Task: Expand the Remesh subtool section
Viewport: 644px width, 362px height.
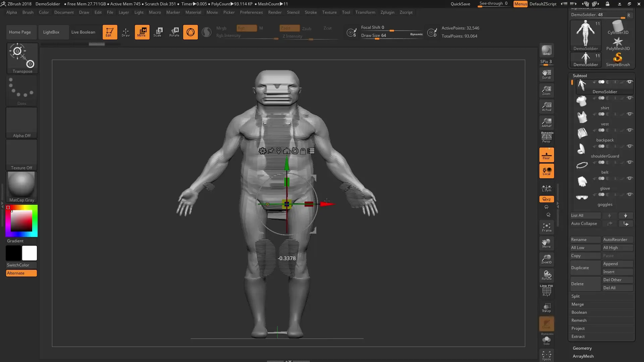Action: (579, 320)
